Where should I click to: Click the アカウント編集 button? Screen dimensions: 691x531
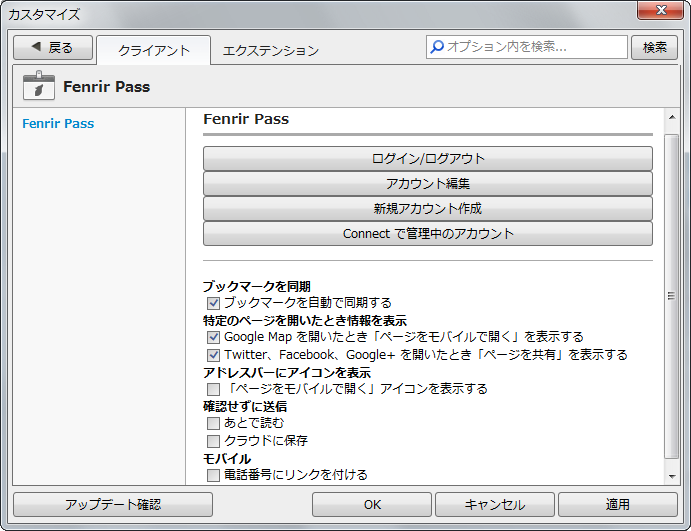click(x=428, y=183)
